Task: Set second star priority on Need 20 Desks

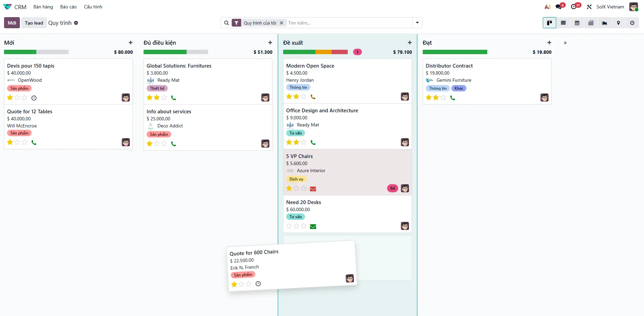Action: [296, 226]
